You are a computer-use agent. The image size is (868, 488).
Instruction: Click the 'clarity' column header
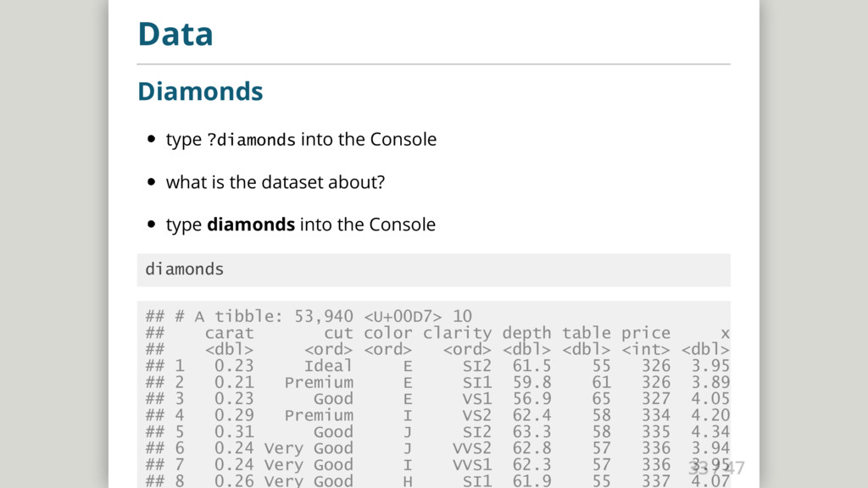tap(457, 333)
